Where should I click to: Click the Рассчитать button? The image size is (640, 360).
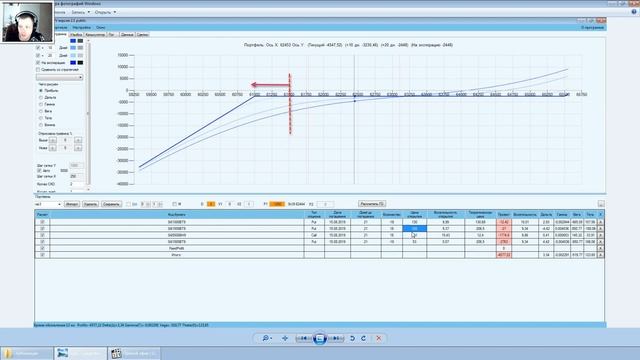(x=372, y=204)
